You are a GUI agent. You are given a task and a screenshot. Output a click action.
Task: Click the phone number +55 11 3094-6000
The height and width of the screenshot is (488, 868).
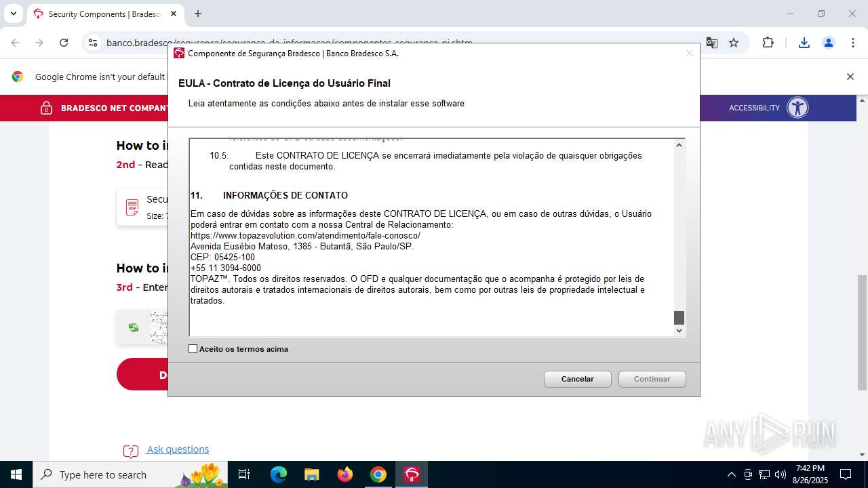226,268
